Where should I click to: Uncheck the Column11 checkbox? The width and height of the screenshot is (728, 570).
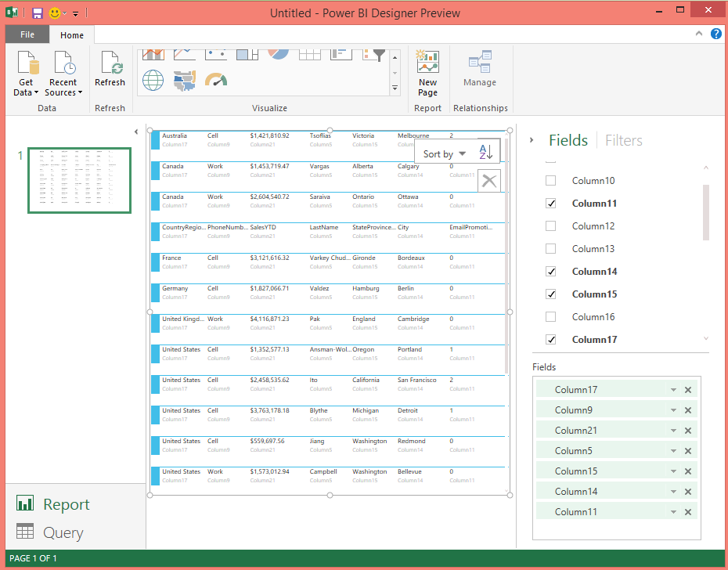[550, 204]
